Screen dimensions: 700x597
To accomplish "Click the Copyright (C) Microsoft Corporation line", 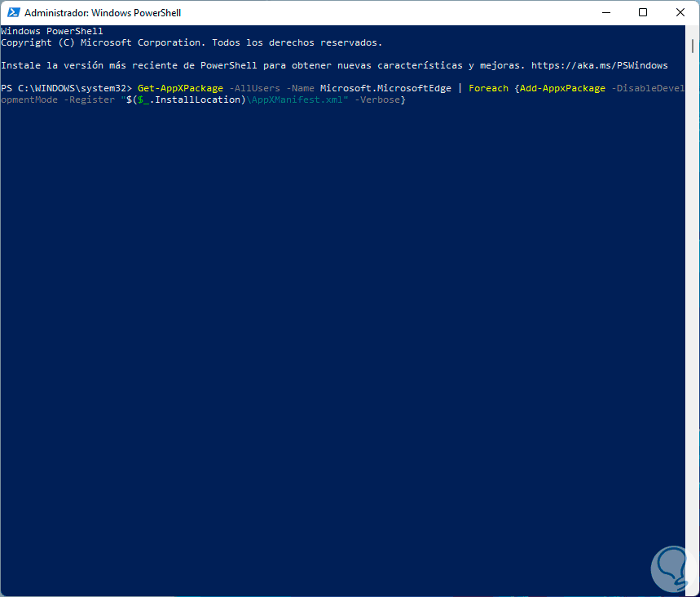I will pyautogui.click(x=192, y=43).
